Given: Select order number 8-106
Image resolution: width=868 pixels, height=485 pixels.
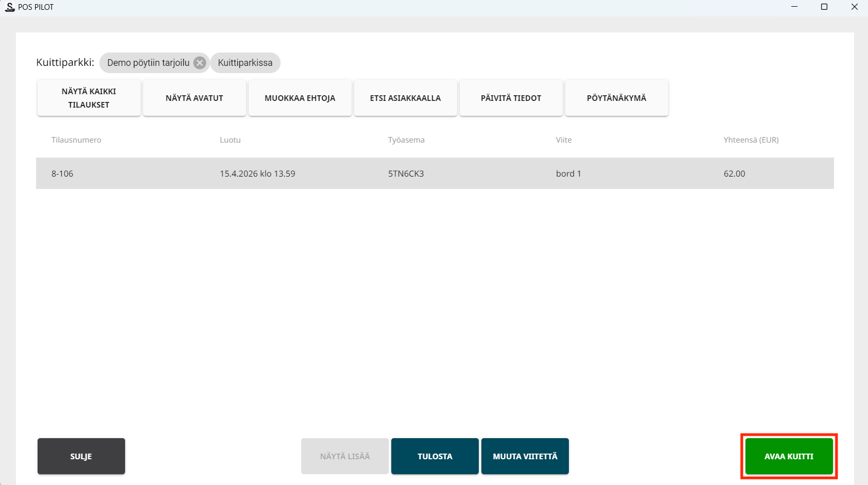Looking at the screenshot, I should (x=62, y=174).
